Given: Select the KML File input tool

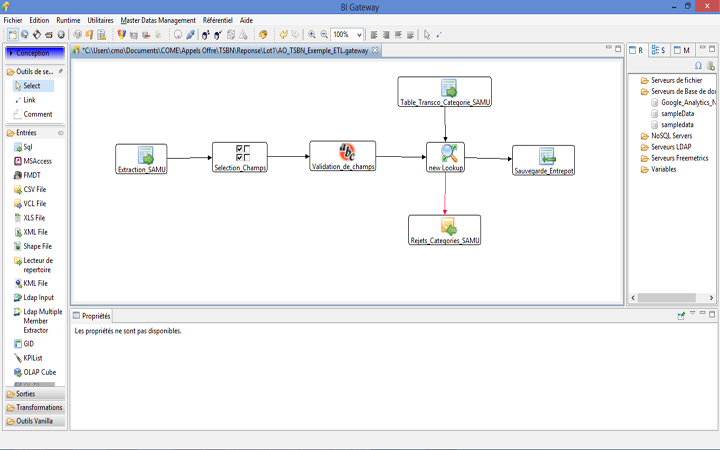Looking at the screenshot, I should (31, 283).
